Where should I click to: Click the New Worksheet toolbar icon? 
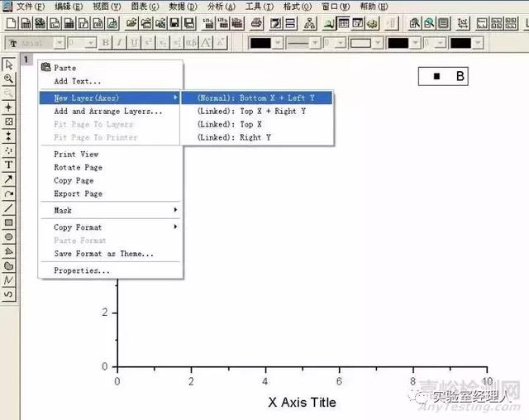[x=26, y=23]
